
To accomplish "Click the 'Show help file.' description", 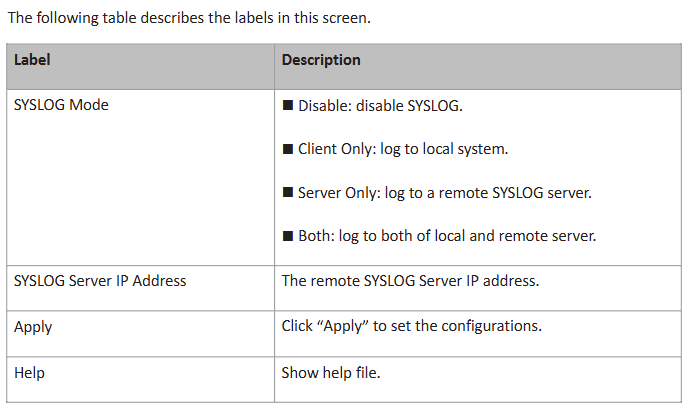I will pos(331,373).
